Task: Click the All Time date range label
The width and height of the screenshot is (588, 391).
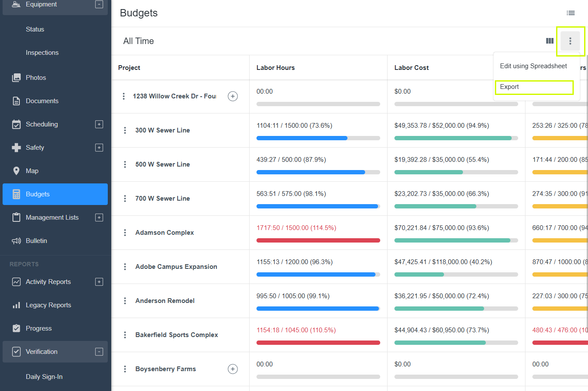Action: (138, 41)
